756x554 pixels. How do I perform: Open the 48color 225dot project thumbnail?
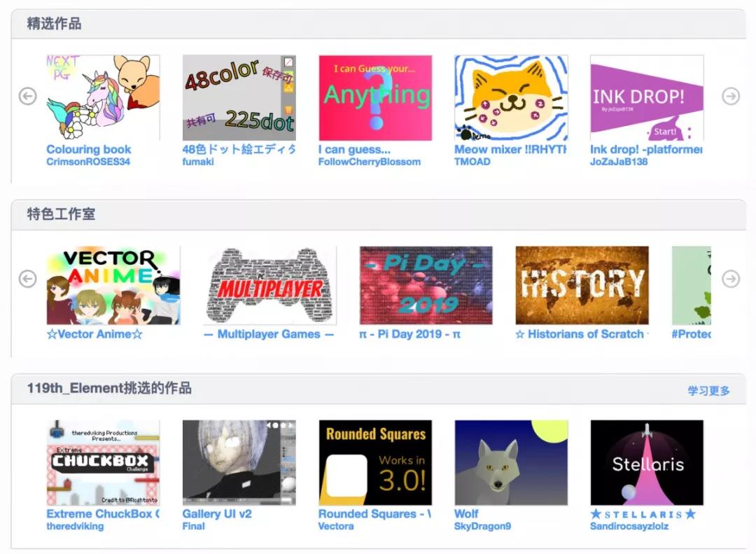[x=239, y=97]
